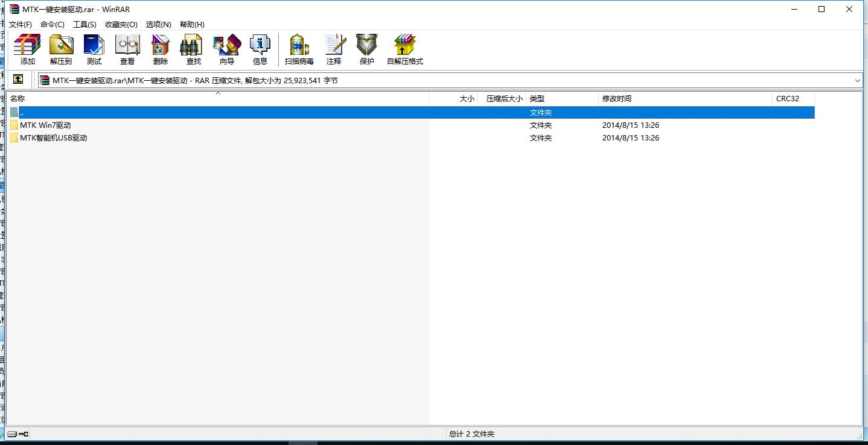This screenshot has width=868, height=445.
Task: Open the 帮助(H) menu
Action: tap(192, 25)
